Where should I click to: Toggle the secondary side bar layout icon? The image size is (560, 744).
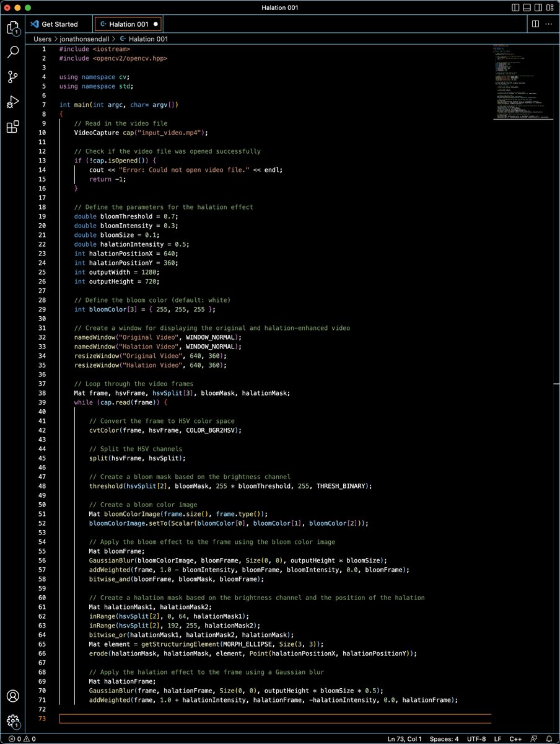click(x=538, y=7)
